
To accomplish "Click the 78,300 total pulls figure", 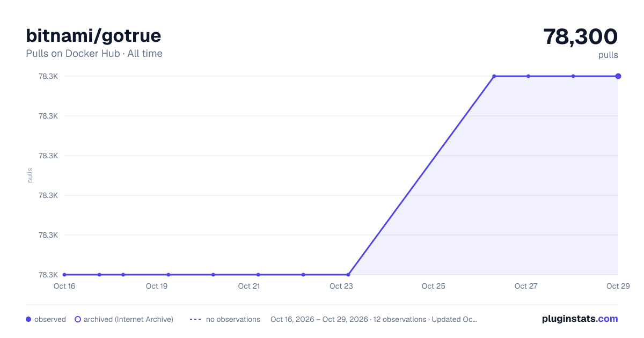I will coord(581,36).
